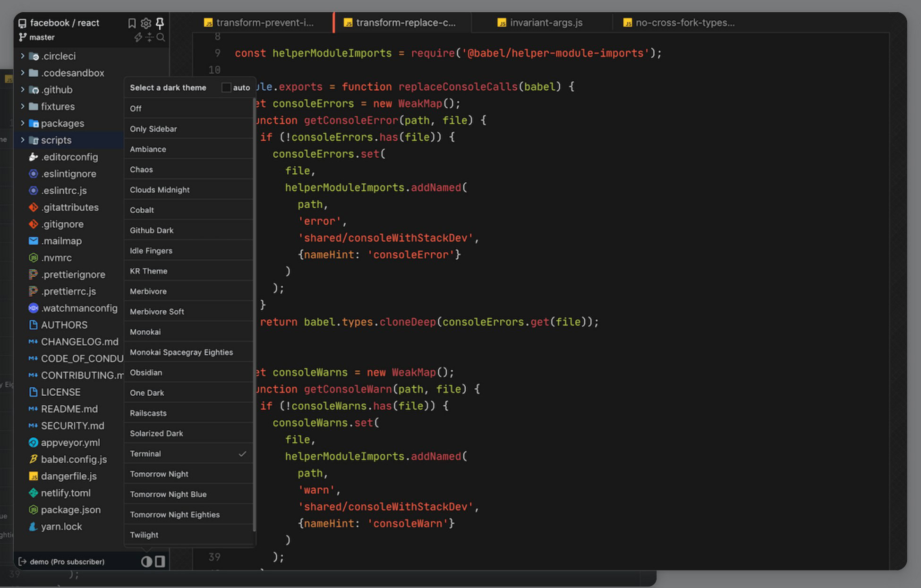Switch to Tomorrow Night Blue theme

[188, 494]
